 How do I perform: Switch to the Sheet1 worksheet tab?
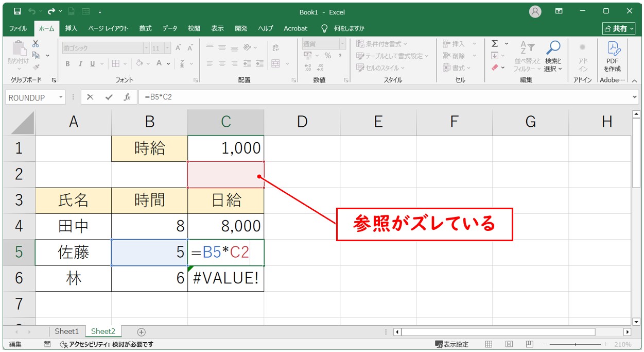[67, 331]
